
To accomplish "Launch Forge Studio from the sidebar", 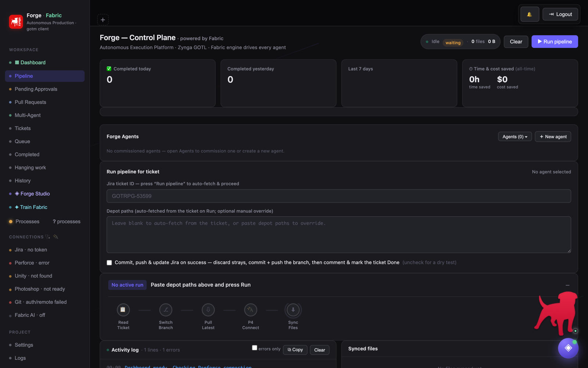I will point(45,194).
